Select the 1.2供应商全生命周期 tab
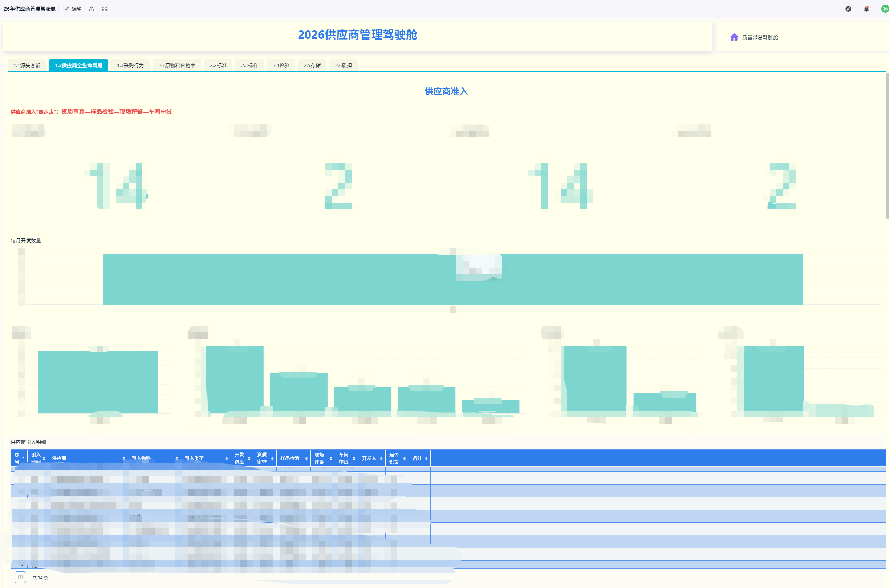Viewport: 889px width, 588px height. [79, 65]
